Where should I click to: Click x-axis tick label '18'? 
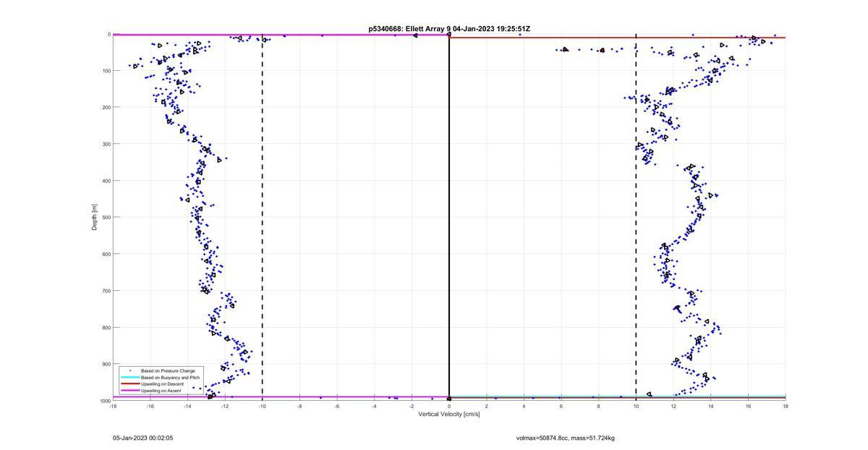[x=786, y=406]
